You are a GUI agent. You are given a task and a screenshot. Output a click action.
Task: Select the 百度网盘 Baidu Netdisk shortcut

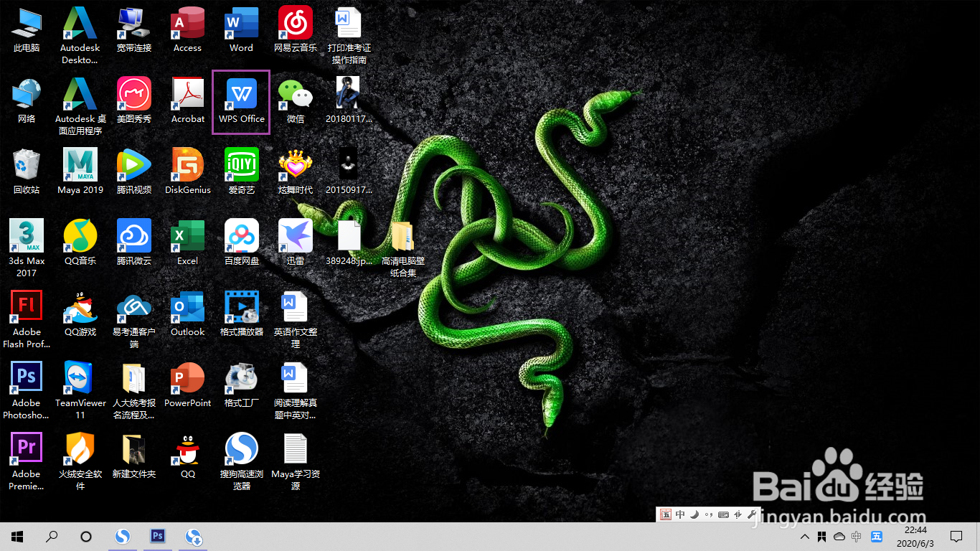click(x=242, y=243)
